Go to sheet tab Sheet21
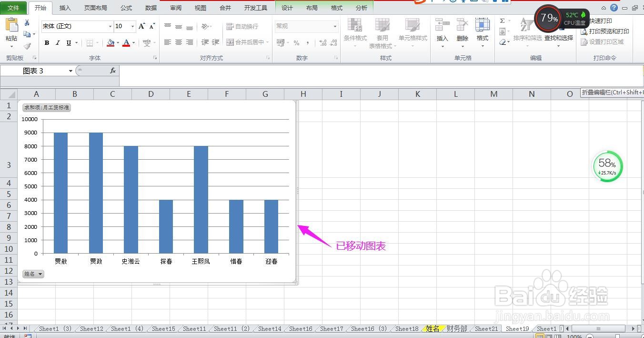 [486, 328]
